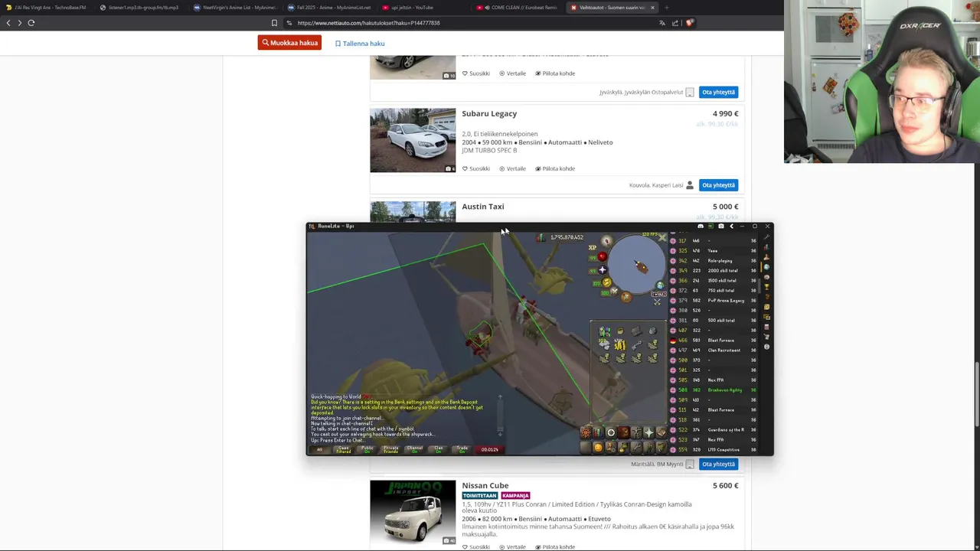Open the prayer tab star icon
The image size is (980, 551).
648,432
